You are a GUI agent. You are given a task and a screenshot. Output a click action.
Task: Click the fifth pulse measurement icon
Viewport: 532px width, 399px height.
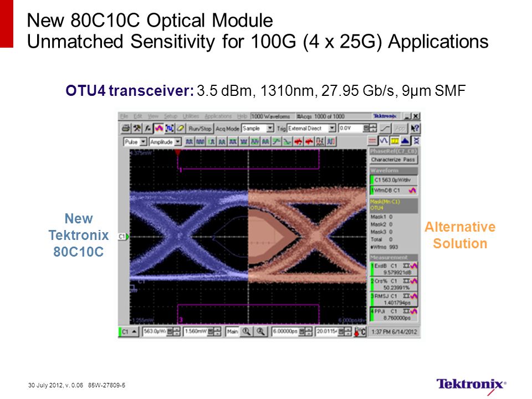(232, 141)
